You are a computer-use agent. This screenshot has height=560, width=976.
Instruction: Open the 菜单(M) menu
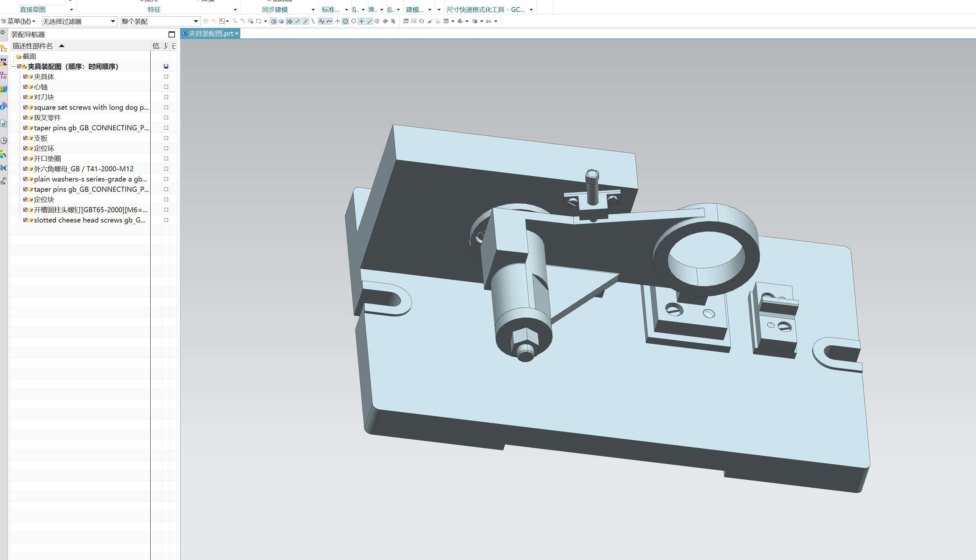click(x=19, y=21)
